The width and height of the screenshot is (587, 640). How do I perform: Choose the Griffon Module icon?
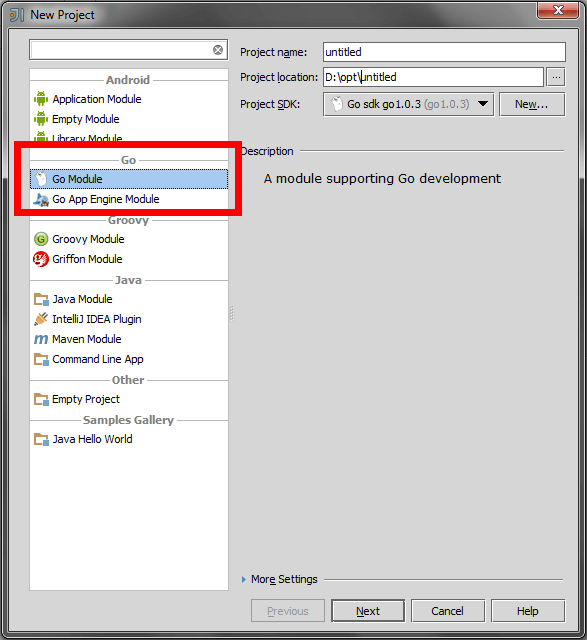[x=41, y=259]
